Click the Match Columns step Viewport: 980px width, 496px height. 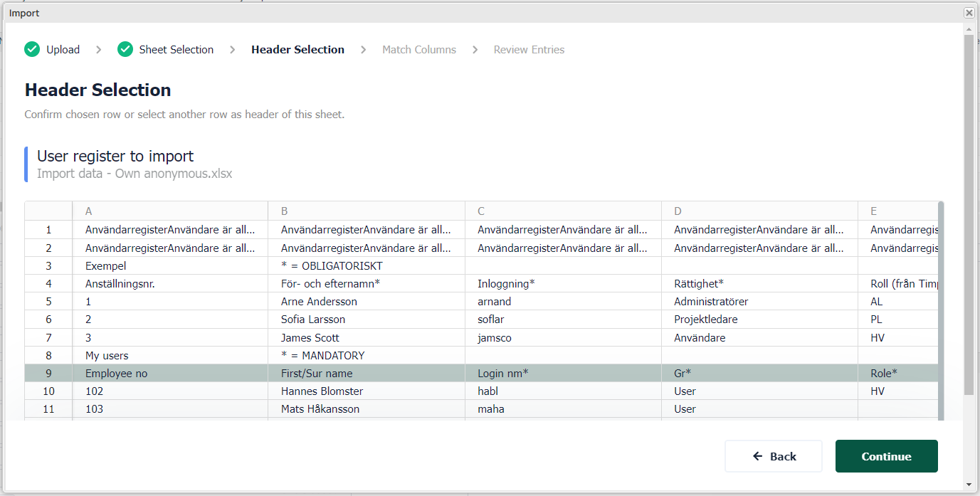coord(419,50)
